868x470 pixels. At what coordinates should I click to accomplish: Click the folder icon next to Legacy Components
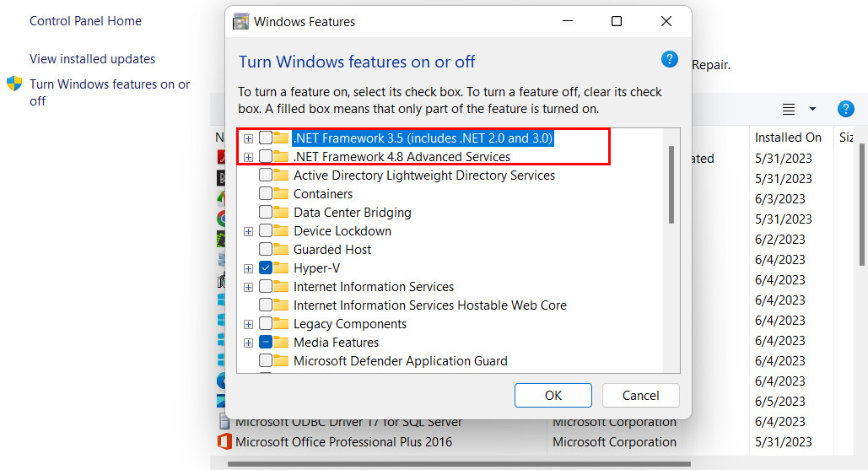pos(281,324)
